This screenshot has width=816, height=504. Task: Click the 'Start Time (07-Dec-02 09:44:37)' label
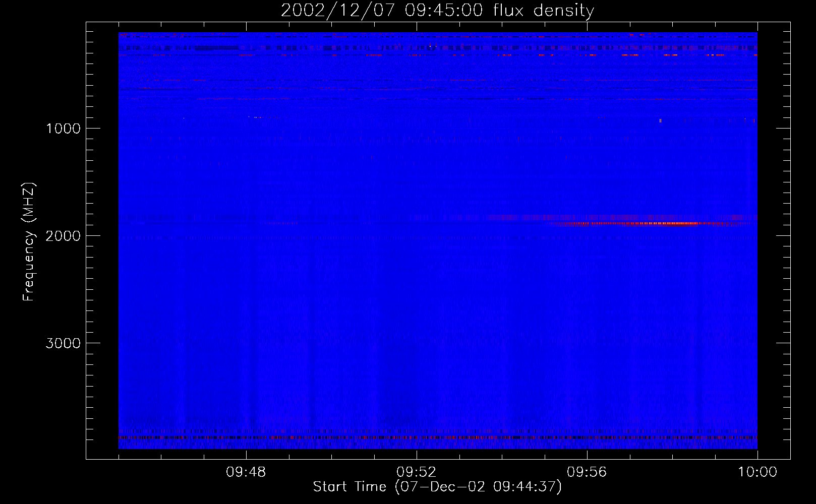point(437,487)
